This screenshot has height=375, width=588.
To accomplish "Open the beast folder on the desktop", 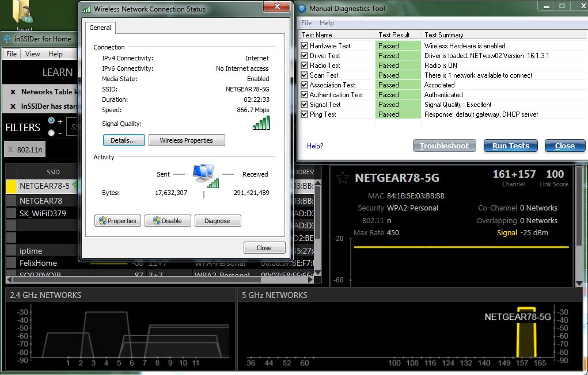I will 23,15.
